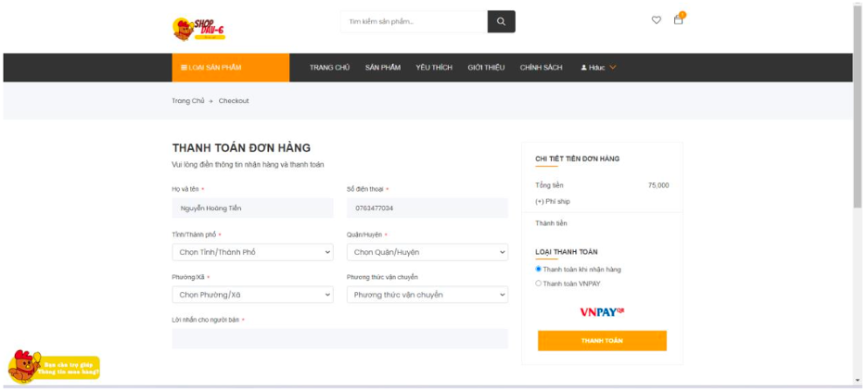Screen dimensions: 868x391
Task: Click the Loại thanh toán heading
Action: [567, 252]
